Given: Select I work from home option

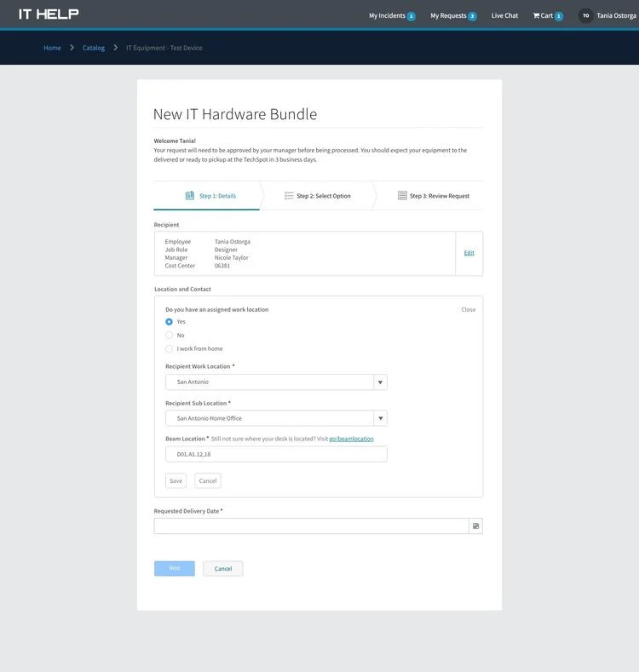Looking at the screenshot, I should pos(169,348).
